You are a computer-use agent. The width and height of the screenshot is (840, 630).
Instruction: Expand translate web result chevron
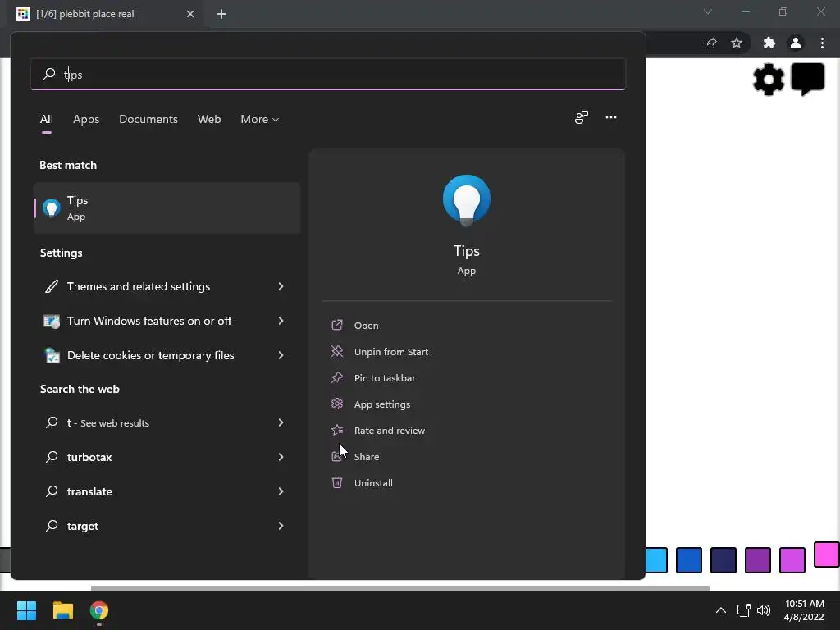pyautogui.click(x=281, y=491)
